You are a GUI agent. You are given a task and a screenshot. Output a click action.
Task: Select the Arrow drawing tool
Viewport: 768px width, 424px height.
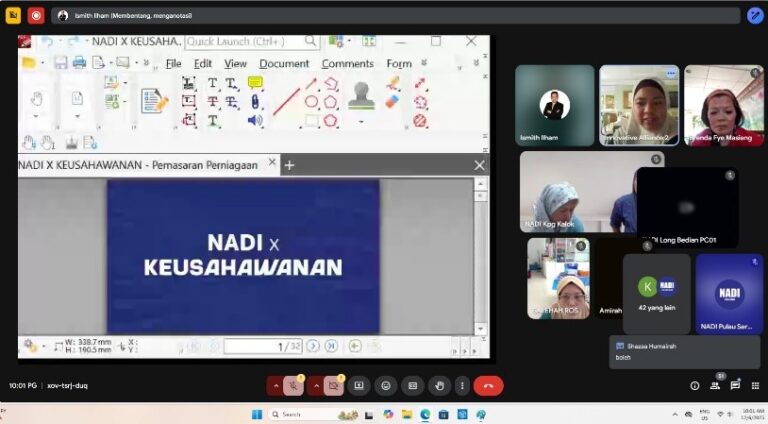click(x=311, y=83)
